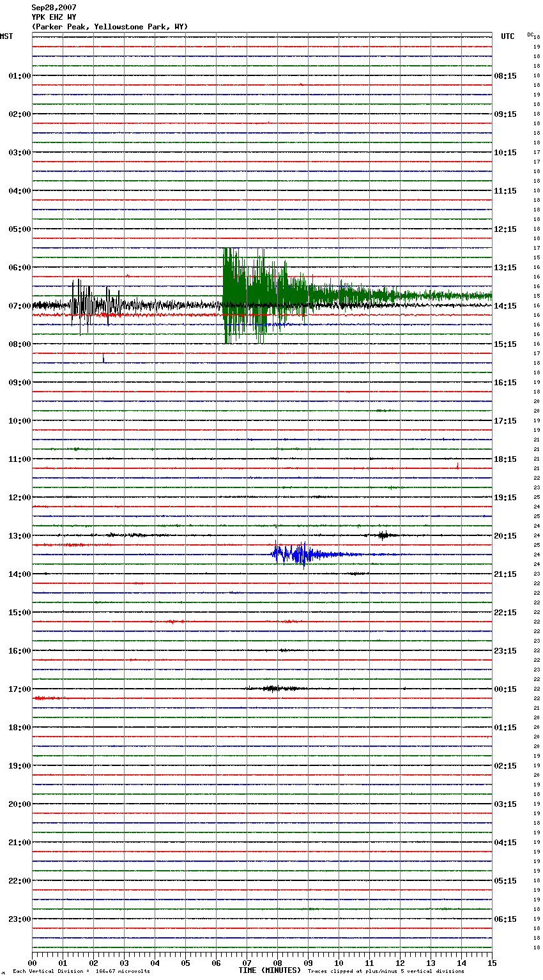The width and height of the screenshot is (543, 980).
Task: Select the 18:00 MST hour label
Action: (x=20, y=728)
